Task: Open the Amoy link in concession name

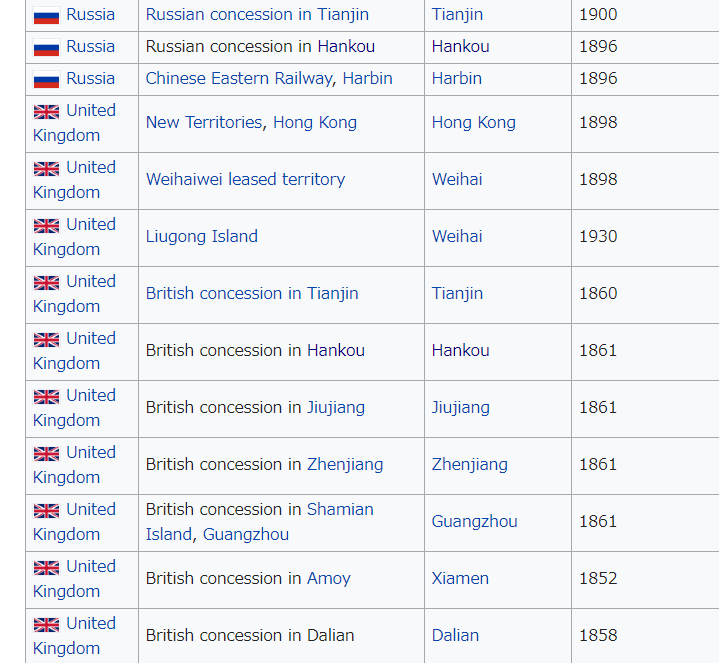Action: click(329, 579)
